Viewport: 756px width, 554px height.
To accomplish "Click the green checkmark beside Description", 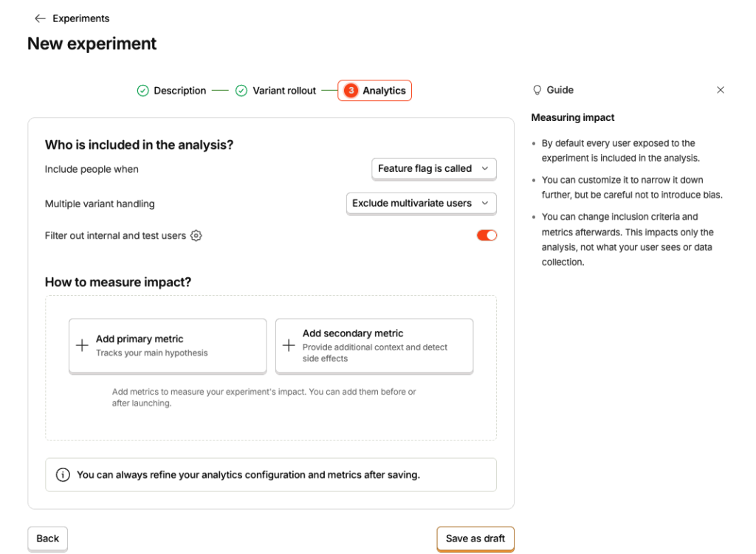I will click(142, 91).
